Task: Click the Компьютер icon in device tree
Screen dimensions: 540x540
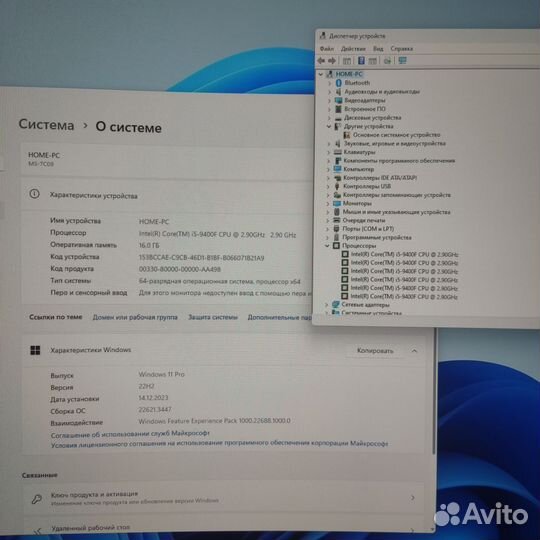Action: pyautogui.click(x=338, y=169)
